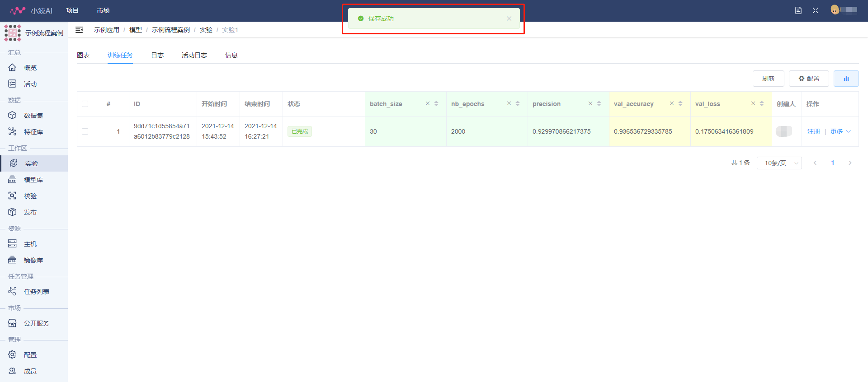
Task: Open 配置 gear icon in sidebar
Action: [x=12, y=355]
